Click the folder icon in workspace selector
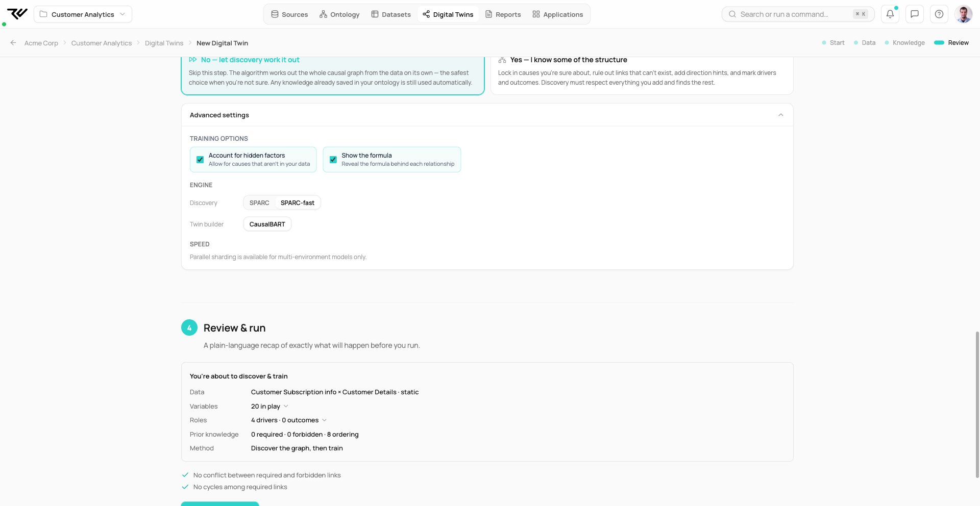 point(43,14)
